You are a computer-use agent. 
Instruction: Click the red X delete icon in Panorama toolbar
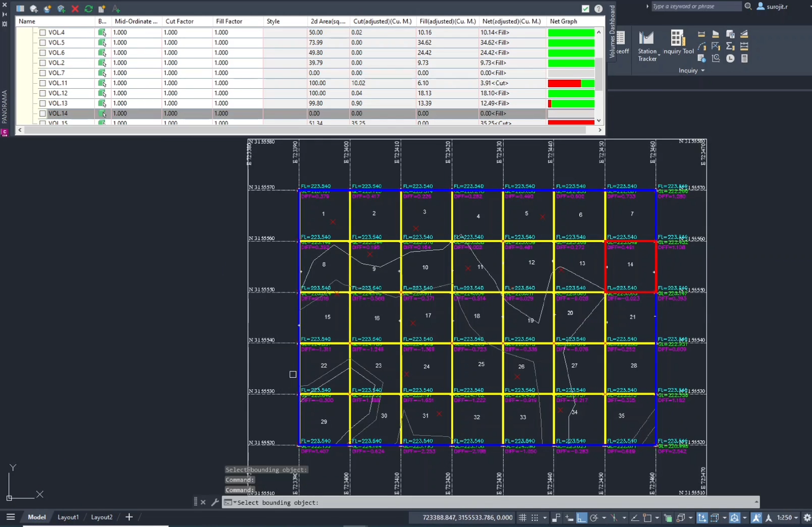coord(75,9)
